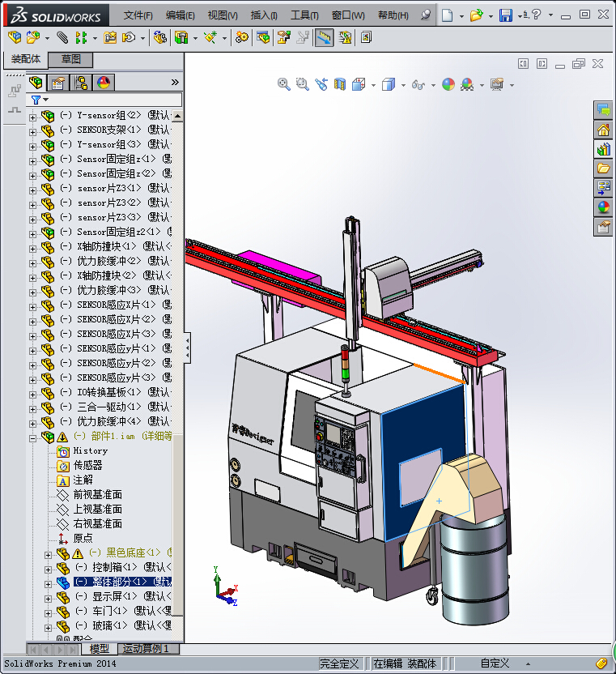Open the Display Style dropdown arrow

(x=403, y=85)
